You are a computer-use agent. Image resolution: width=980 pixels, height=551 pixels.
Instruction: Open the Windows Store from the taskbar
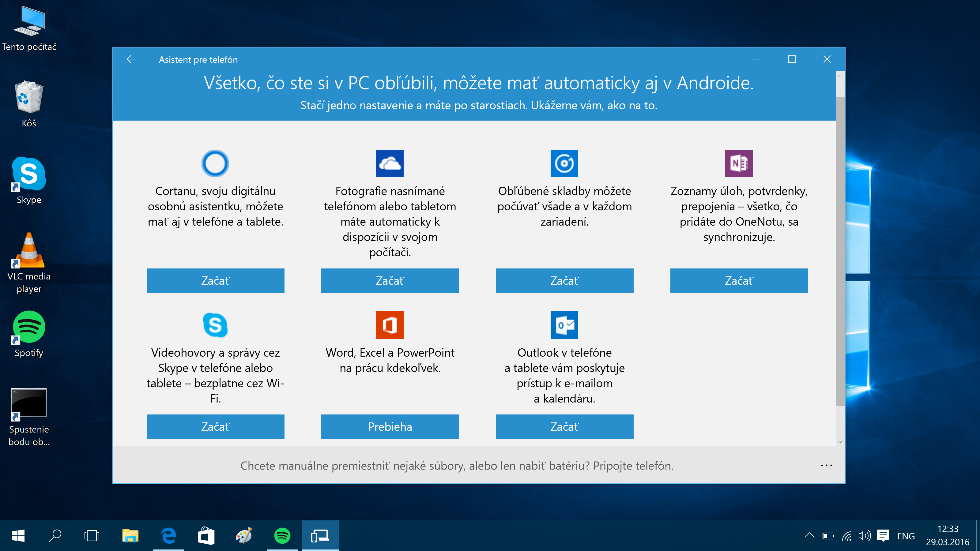(206, 536)
